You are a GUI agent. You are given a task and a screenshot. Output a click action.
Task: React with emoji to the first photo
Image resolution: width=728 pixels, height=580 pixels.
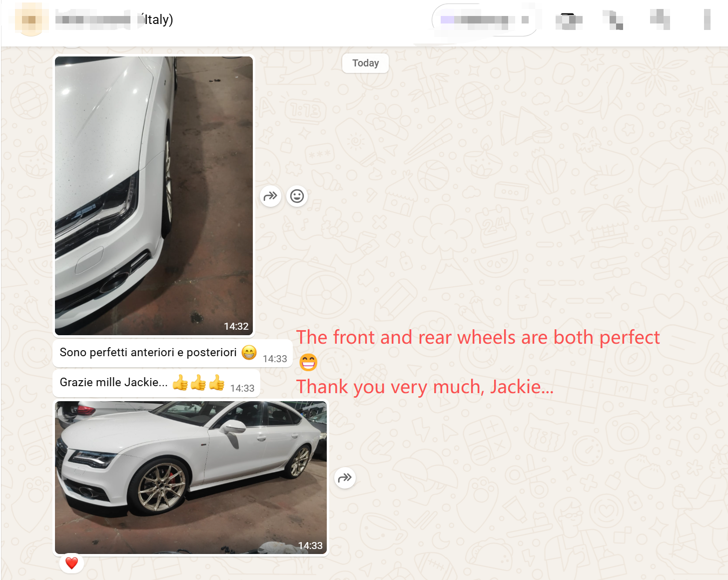[297, 196]
